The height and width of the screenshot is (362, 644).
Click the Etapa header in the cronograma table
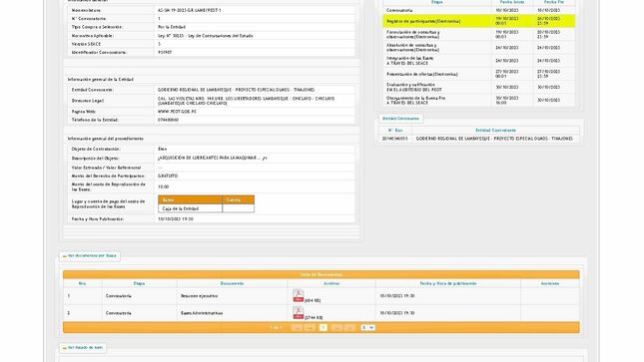pos(437,2)
